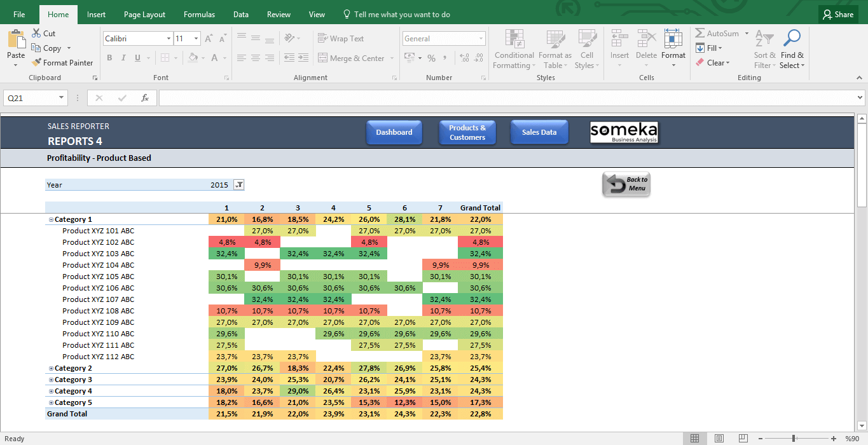Apply Percent Style format
This screenshot has height=445, width=868.
[x=431, y=58]
